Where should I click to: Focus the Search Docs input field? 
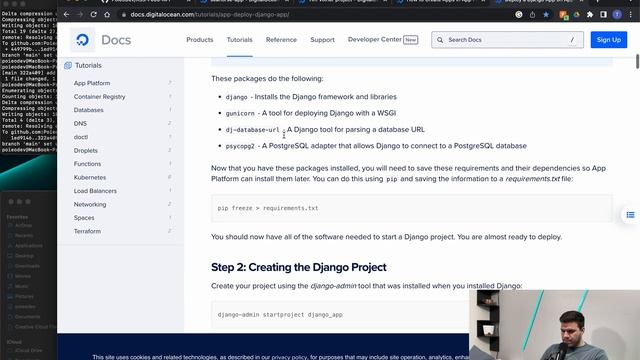pos(507,40)
